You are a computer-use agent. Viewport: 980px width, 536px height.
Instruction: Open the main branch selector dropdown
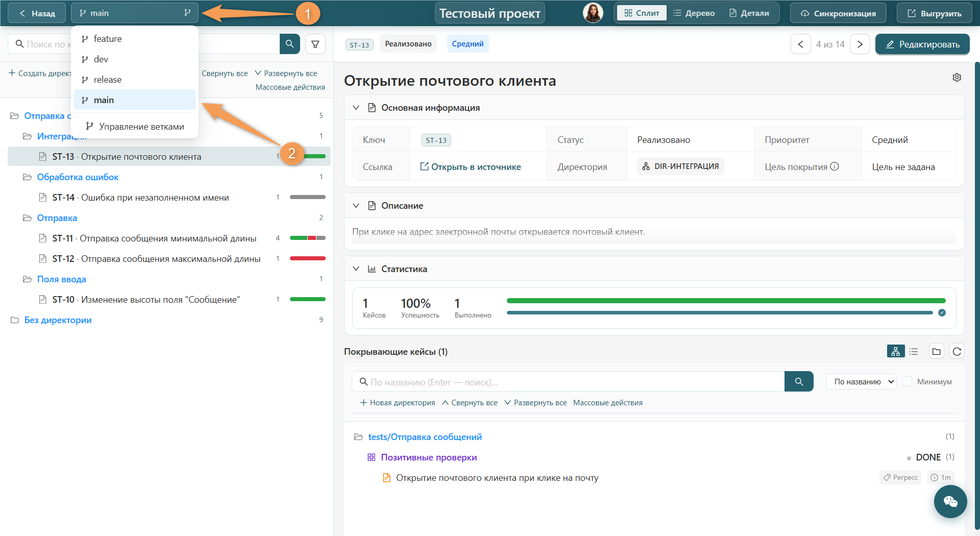click(x=135, y=13)
